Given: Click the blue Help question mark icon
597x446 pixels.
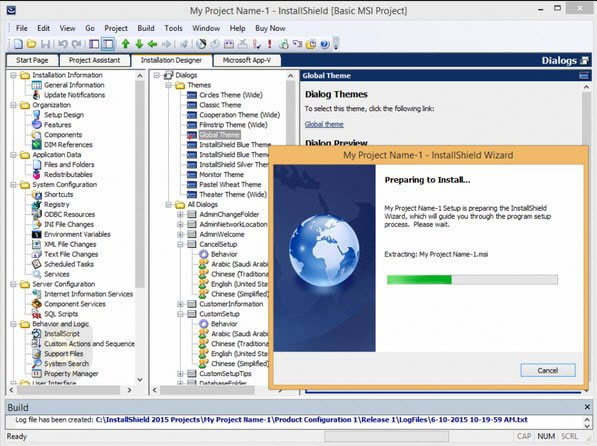Looking at the screenshot, I should point(324,44).
